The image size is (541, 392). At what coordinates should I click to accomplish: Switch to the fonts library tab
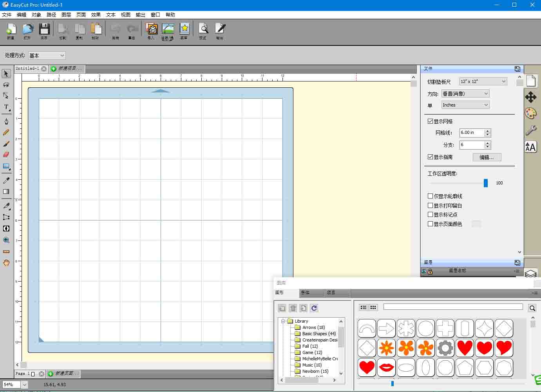(x=312, y=293)
